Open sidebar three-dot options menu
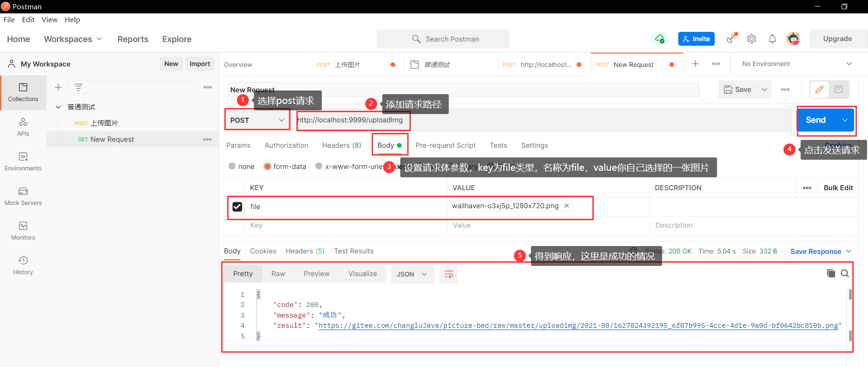This screenshot has height=367, width=868. 208,87
